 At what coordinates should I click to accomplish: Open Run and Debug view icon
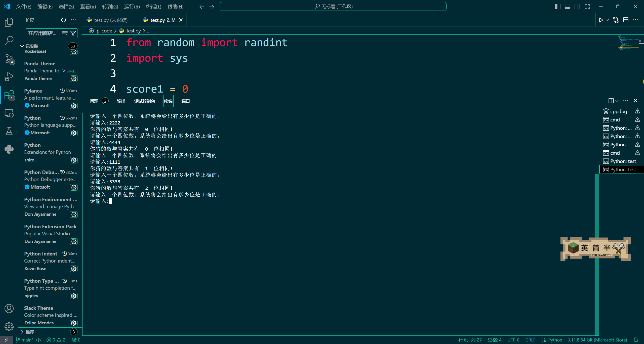9,77
